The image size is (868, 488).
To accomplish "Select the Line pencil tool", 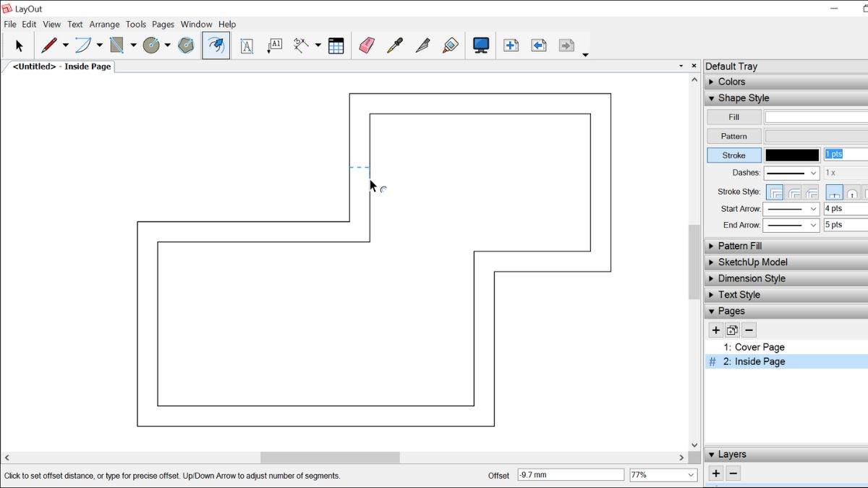I will 48,46.
